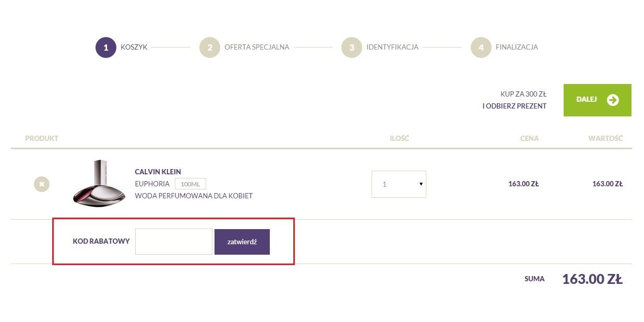Go to Identyfikacja step
The width and height of the screenshot is (644, 322).
click(x=392, y=47)
